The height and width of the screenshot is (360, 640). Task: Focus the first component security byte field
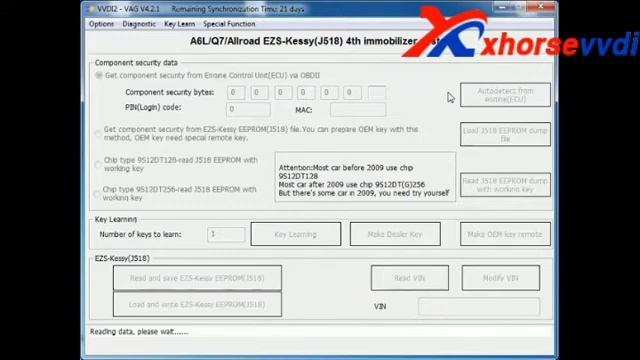[x=236, y=93]
